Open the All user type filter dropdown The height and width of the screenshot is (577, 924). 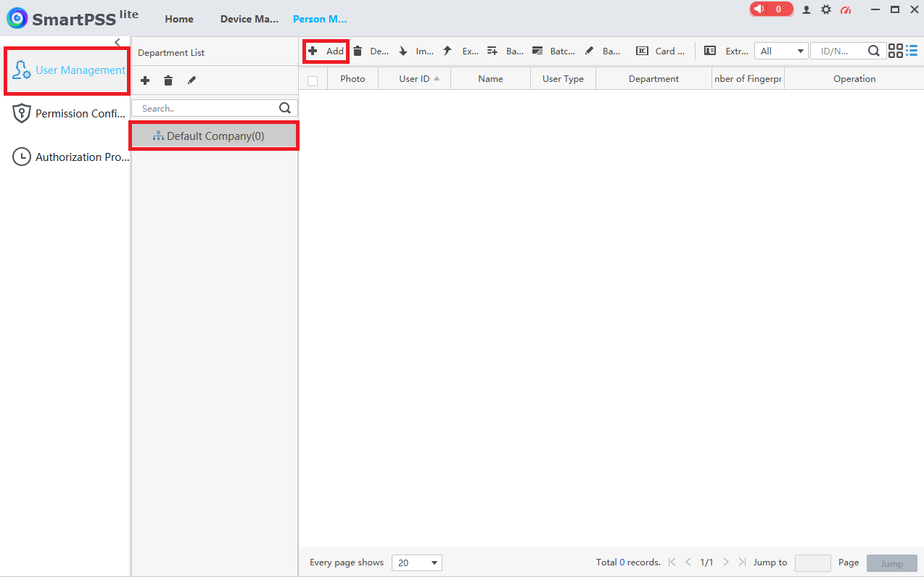click(x=781, y=51)
